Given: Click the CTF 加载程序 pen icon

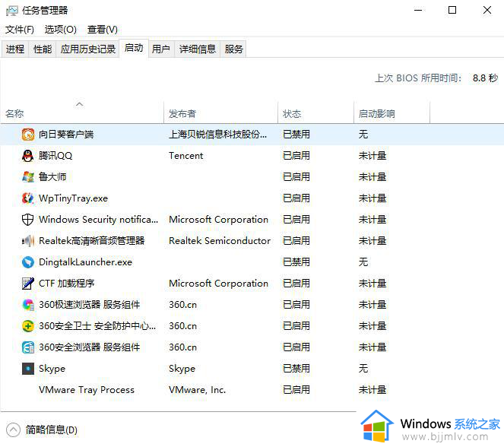Looking at the screenshot, I should click(x=28, y=284).
